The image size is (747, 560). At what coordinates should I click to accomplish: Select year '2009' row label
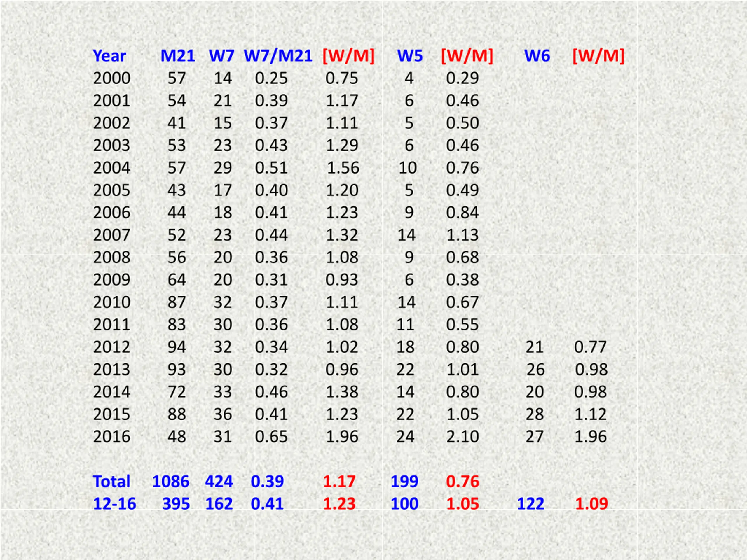pos(112,280)
